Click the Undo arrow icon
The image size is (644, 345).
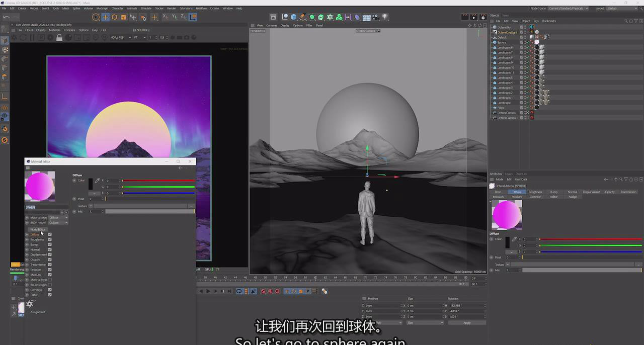7,17
